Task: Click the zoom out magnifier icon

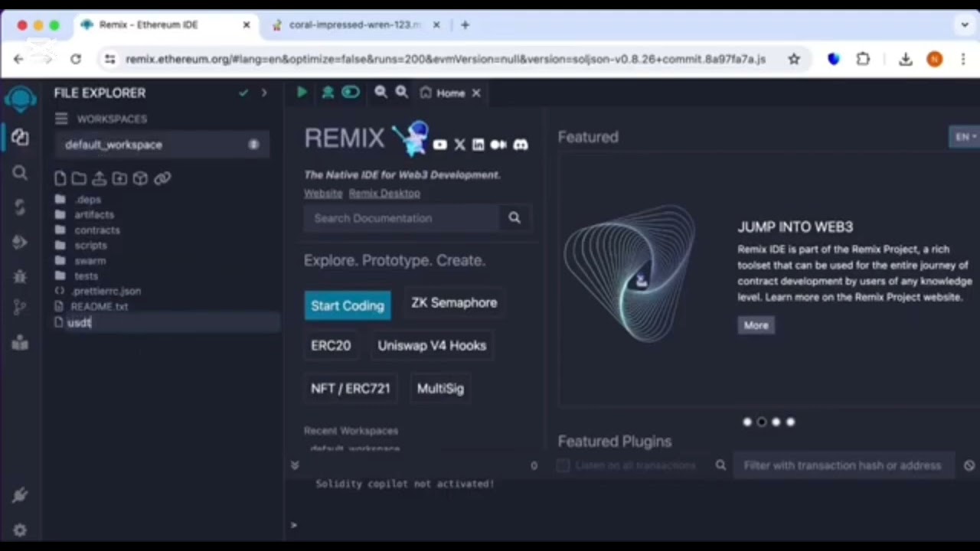Action: (x=381, y=93)
